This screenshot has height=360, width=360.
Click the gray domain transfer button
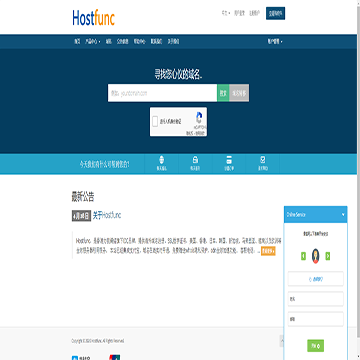(x=239, y=93)
